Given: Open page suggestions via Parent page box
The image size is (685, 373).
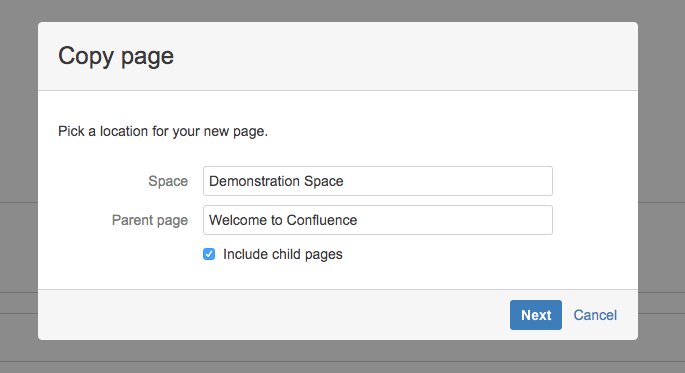Looking at the screenshot, I should pos(378,220).
